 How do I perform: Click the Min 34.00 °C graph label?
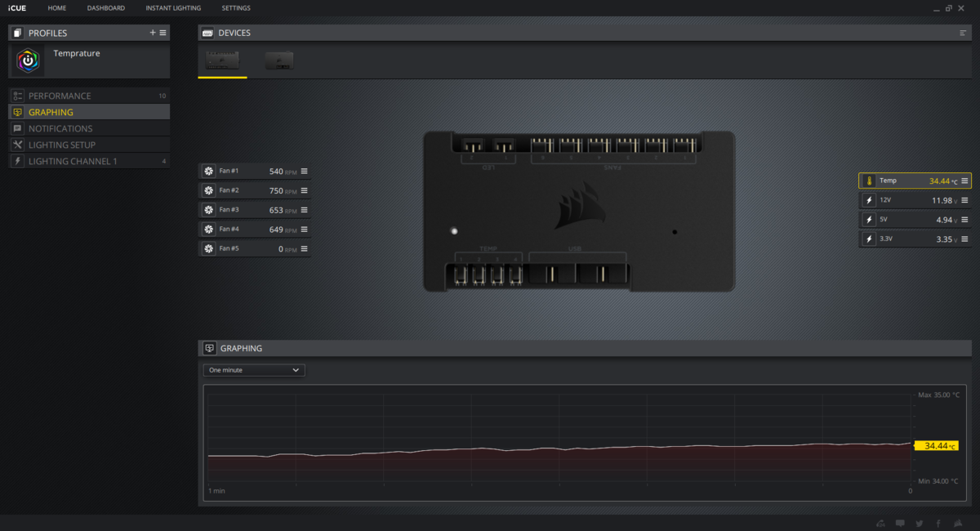pos(939,481)
